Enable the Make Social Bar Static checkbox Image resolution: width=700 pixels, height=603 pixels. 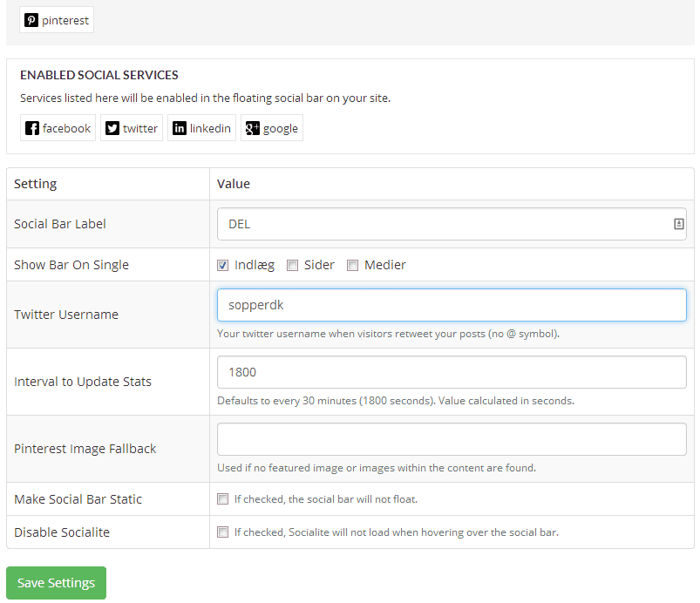point(223,498)
